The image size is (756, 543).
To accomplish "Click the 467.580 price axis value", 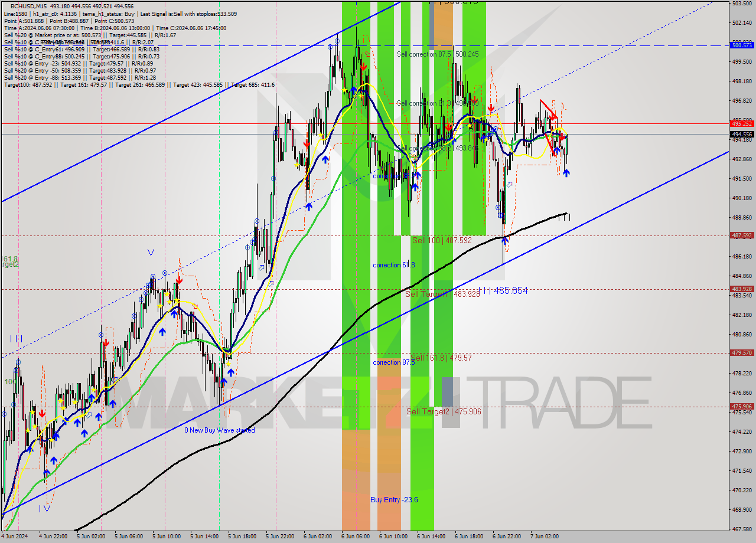I will (742, 529).
